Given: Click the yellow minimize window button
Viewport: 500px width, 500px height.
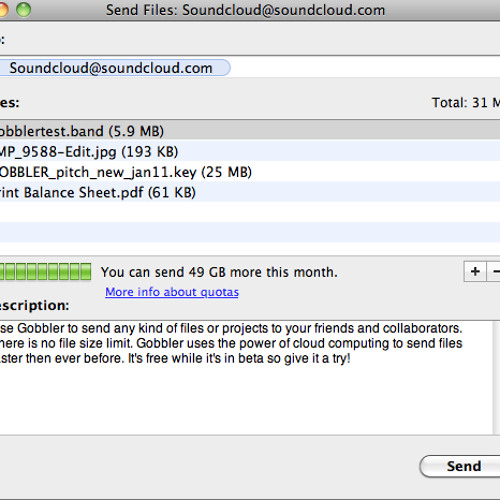Looking at the screenshot, I should tap(3, 9).
